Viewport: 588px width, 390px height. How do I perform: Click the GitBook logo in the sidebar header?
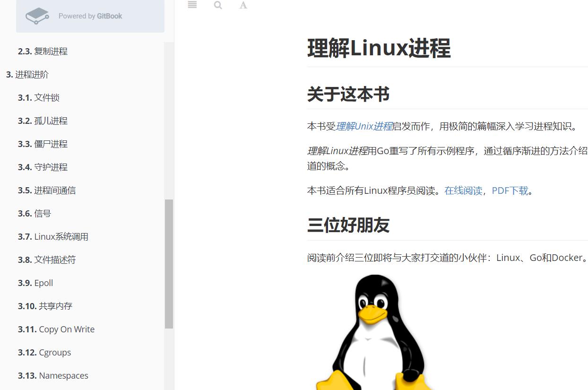37,16
